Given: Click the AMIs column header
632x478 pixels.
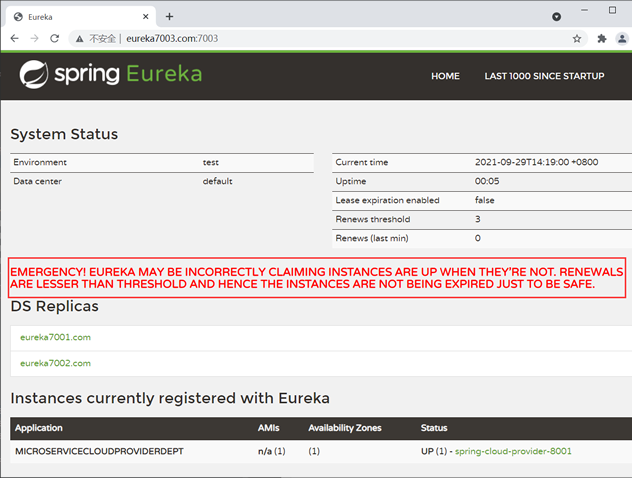Looking at the screenshot, I should point(268,428).
